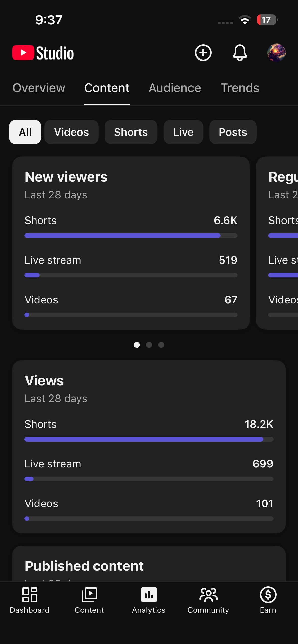Open the notifications bell

point(240,53)
